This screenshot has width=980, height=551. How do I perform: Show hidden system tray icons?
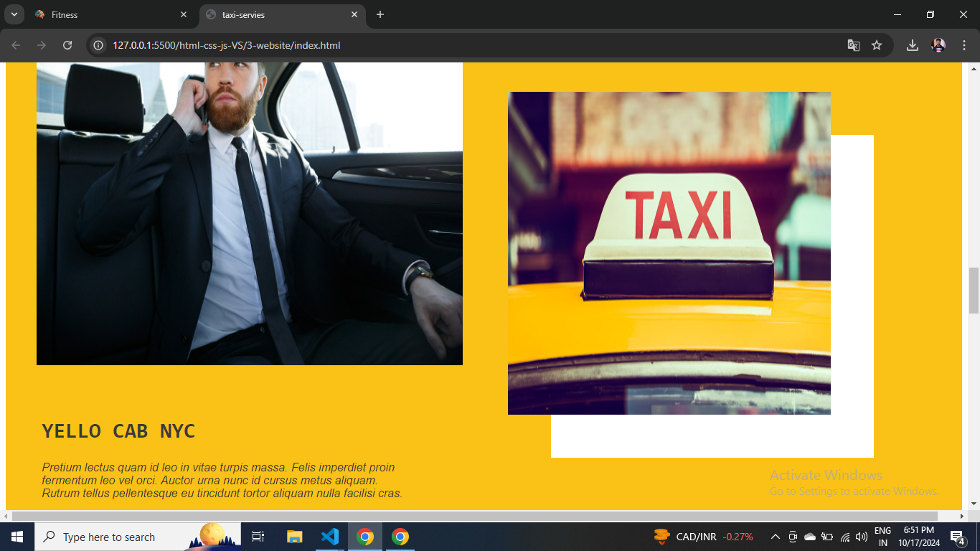[x=775, y=537]
